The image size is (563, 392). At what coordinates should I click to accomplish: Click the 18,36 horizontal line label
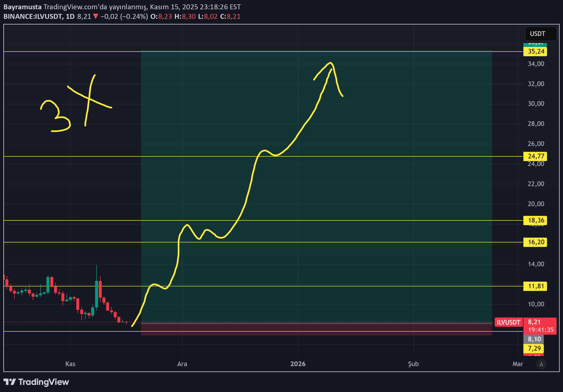pyautogui.click(x=535, y=220)
